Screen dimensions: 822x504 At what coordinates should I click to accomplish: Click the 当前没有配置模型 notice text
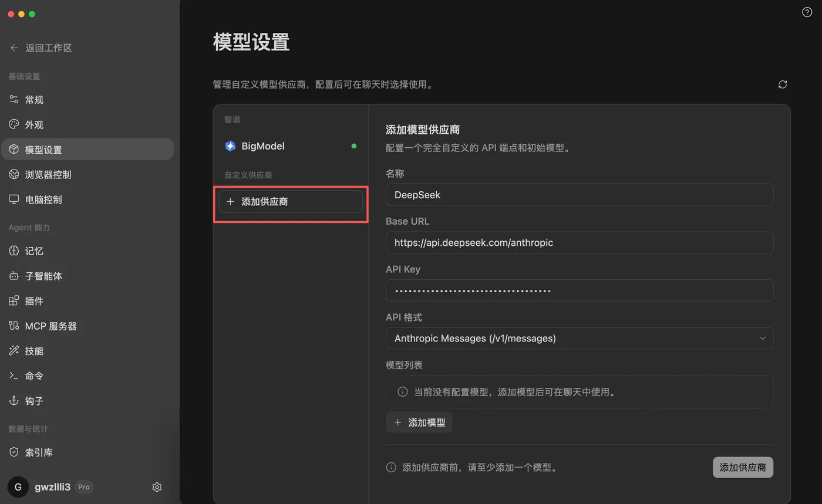(516, 392)
